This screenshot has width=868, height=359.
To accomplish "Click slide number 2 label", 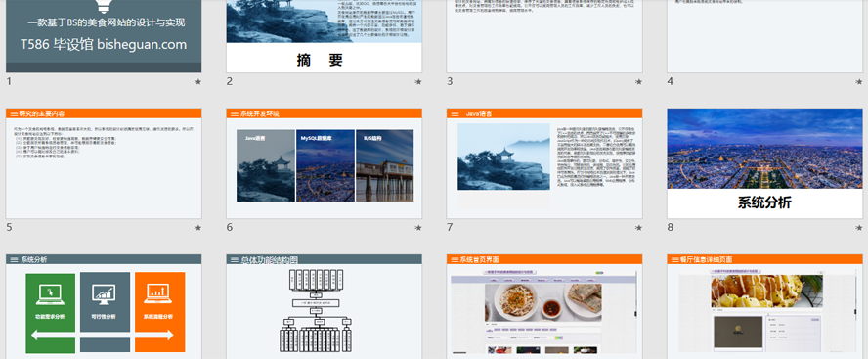I will coord(229,81).
